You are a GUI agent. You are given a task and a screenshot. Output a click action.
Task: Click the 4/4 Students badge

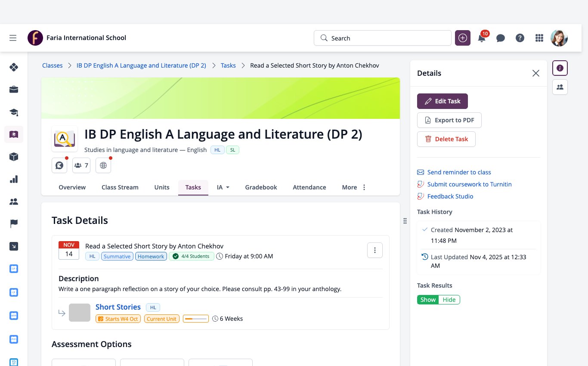coord(192,256)
